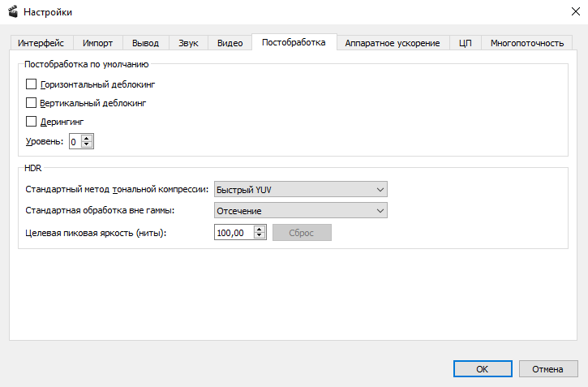Image resolution: width=588 pixels, height=387 pixels.
Task: Tick the Вертикальный деблокинг checkbox
Action: [31, 103]
